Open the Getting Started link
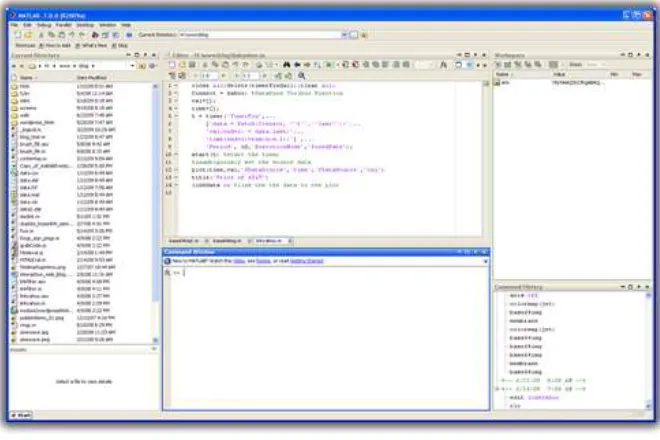This screenshot has width=660, height=440. (306, 261)
